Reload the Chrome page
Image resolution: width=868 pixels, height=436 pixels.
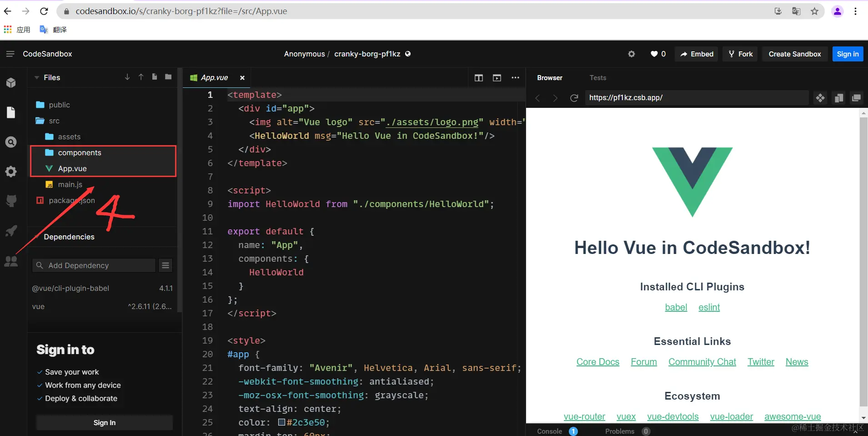tap(44, 11)
